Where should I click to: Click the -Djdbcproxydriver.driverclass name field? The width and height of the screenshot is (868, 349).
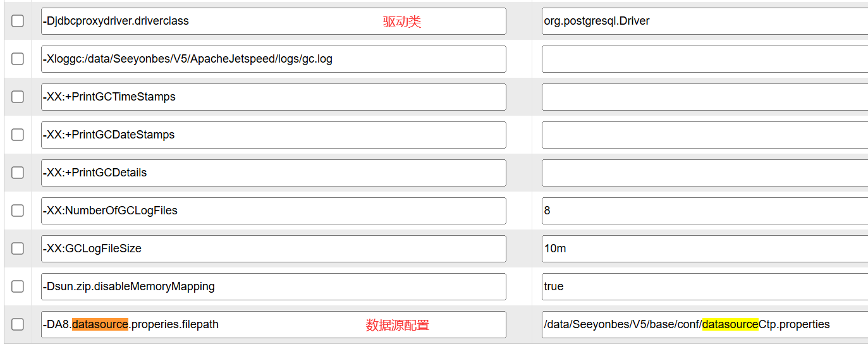(x=274, y=21)
